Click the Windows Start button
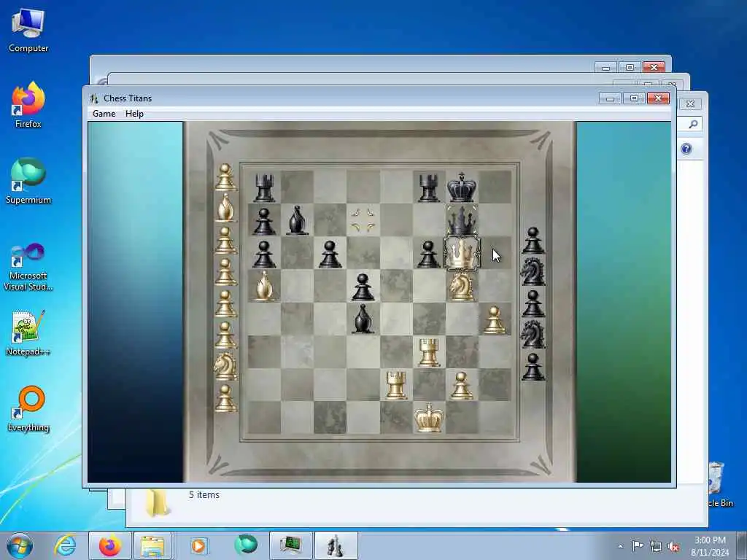The width and height of the screenshot is (747, 560). pos(20,545)
